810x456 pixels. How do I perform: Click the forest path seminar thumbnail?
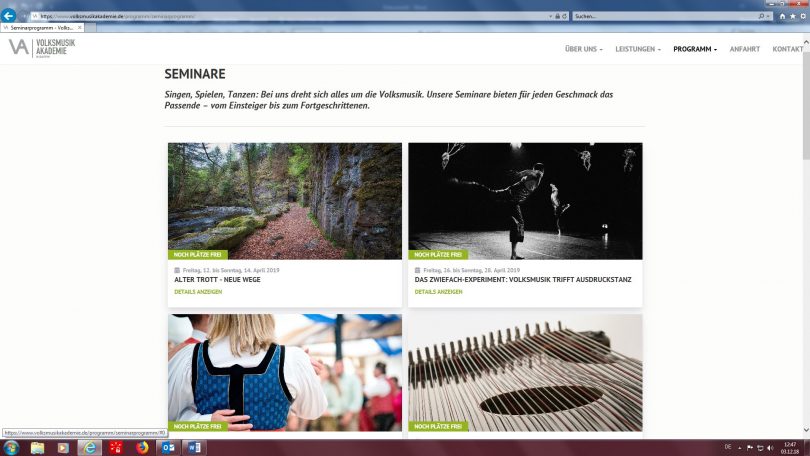[285, 200]
